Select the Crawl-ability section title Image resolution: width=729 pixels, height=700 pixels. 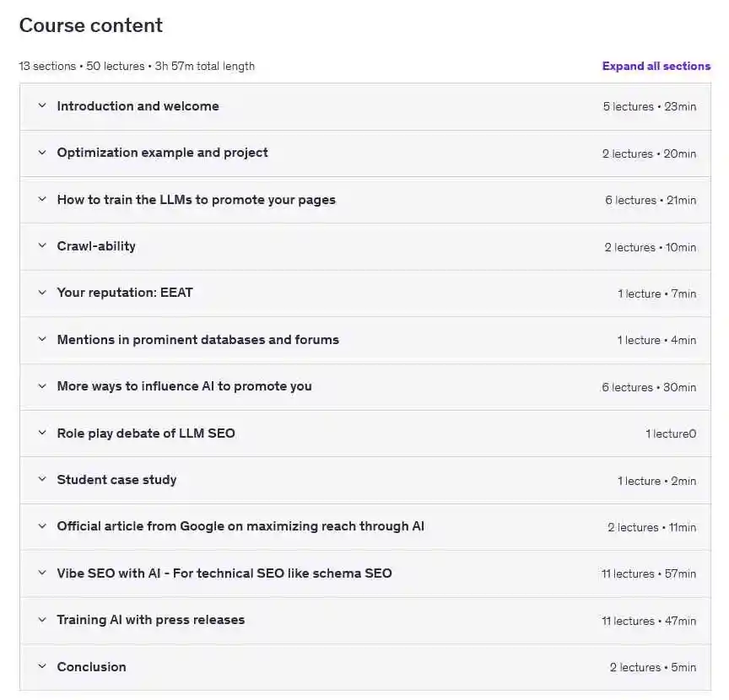96,246
